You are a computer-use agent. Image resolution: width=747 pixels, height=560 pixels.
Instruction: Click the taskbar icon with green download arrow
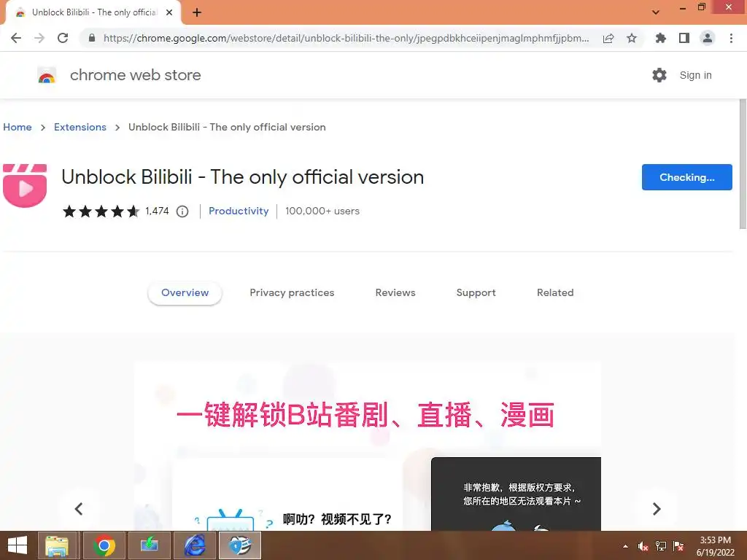pyautogui.click(x=149, y=545)
